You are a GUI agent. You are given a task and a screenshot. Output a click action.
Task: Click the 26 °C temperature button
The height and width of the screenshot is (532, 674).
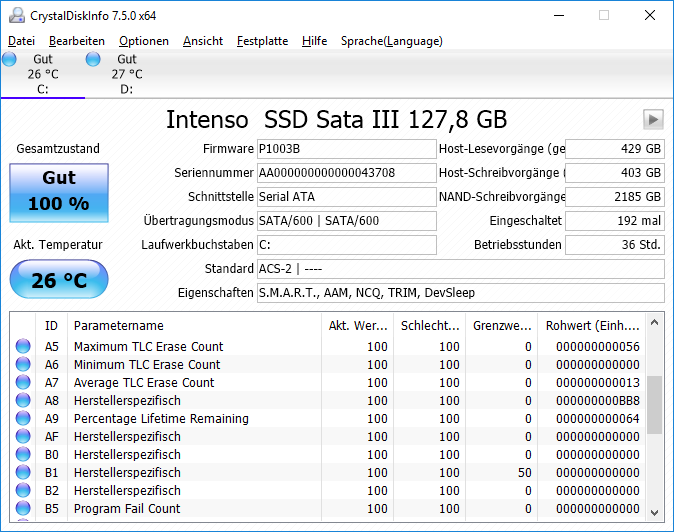(59, 279)
